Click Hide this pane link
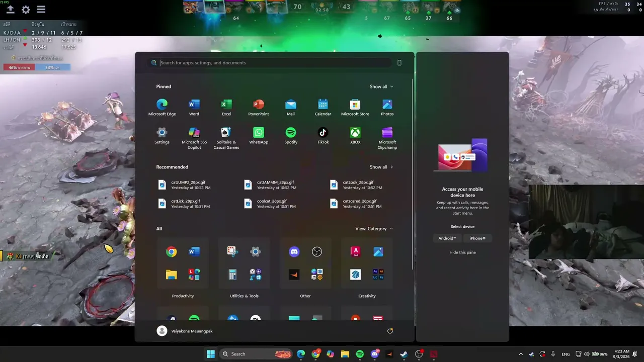Screen dimensions: 644x362 462,252
